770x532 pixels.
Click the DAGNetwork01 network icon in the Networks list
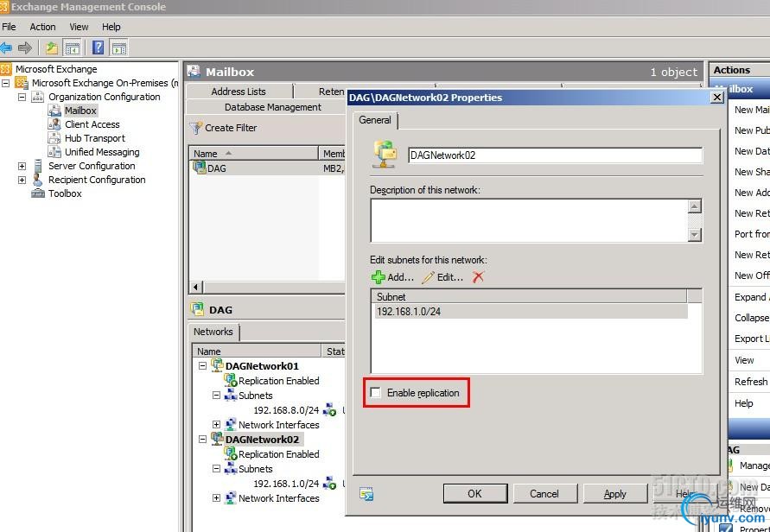tap(217, 365)
